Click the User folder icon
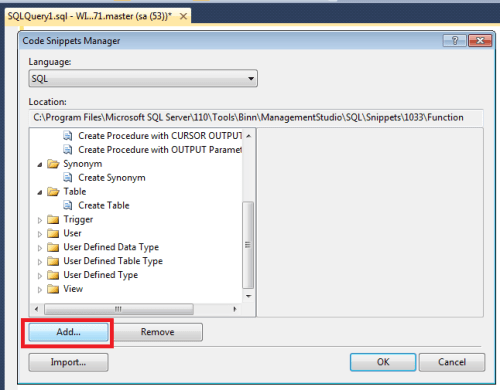 53,233
